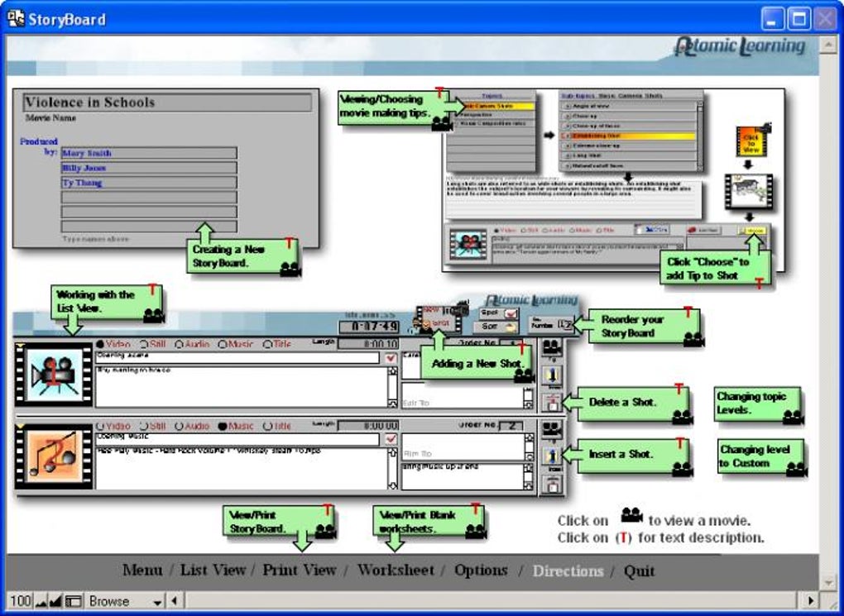844x616 pixels.
Task: Click the Violence in Schools movie name field
Action: [x=167, y=103]
